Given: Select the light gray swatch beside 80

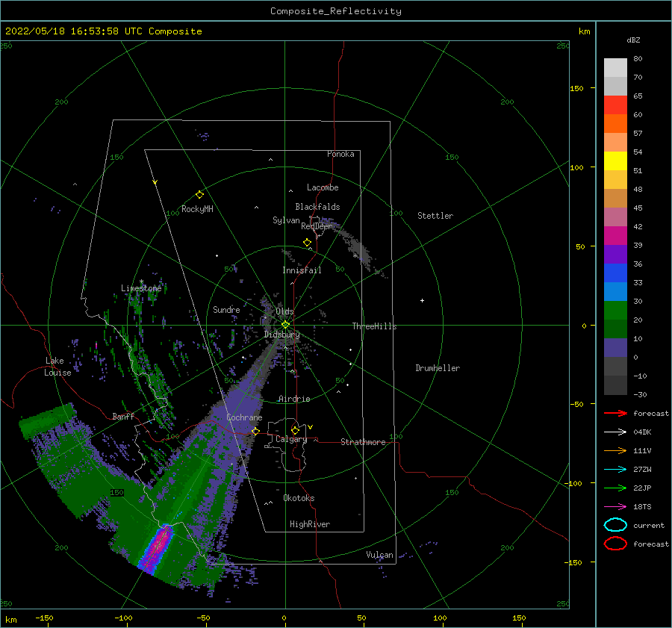Looking at the screenshot, I should click(x=615, y=67).
